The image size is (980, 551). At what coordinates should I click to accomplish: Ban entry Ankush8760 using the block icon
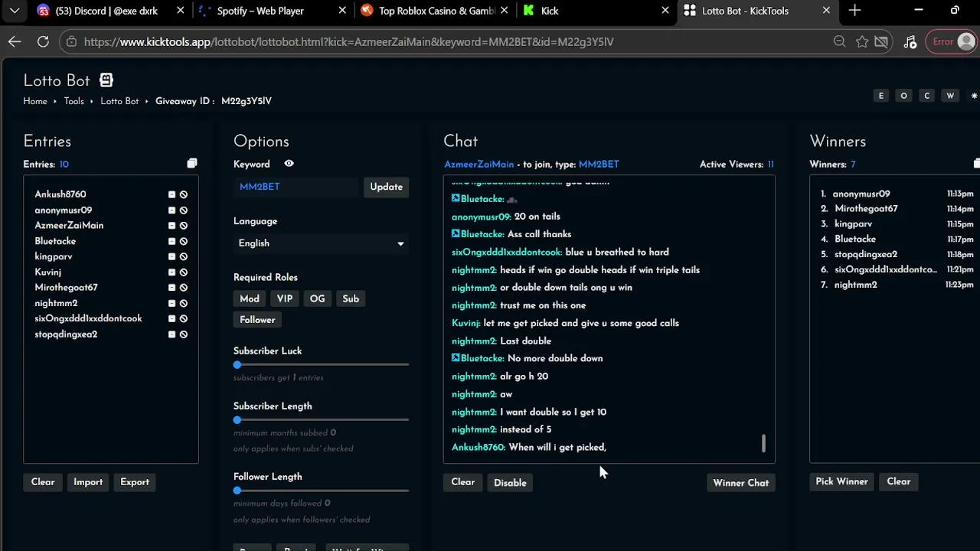[184, 194]
